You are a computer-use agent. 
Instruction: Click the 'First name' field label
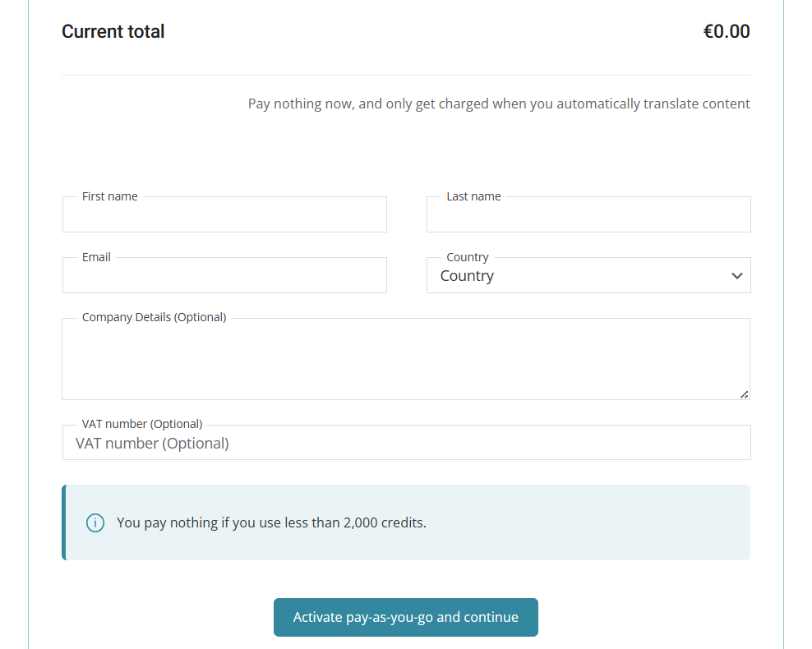pos(110,196)
